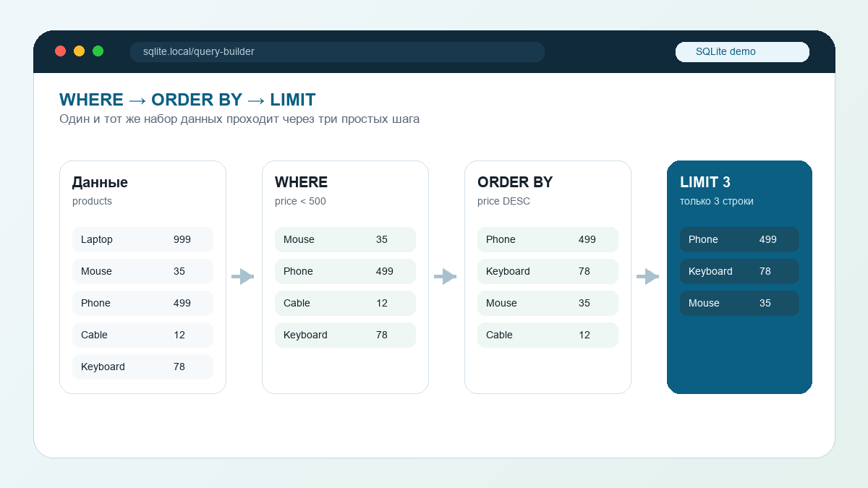The image size is (868, 488).
Task: Select the Keyboard row in LIMIT 3 card
Action: 739,271
